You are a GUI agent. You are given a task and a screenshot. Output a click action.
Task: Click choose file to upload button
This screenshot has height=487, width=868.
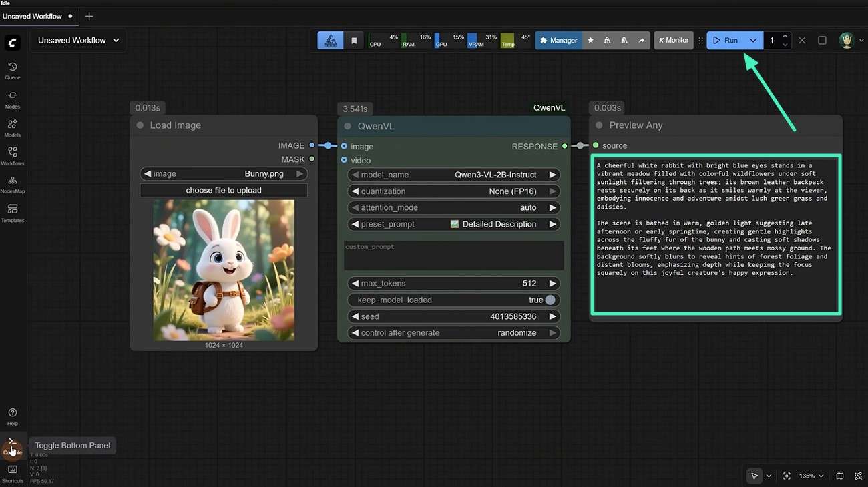[224, 191]
